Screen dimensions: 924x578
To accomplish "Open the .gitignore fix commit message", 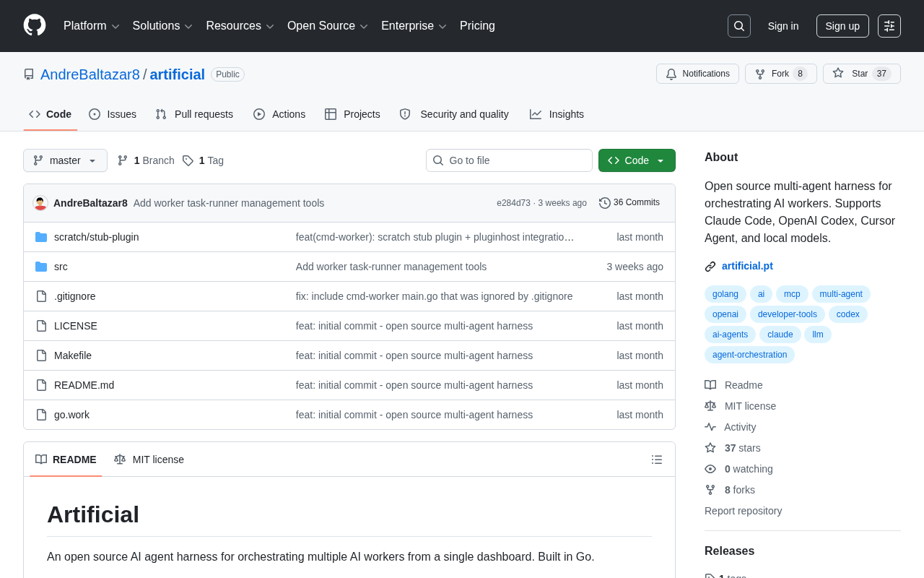I will tap(434, 296).
